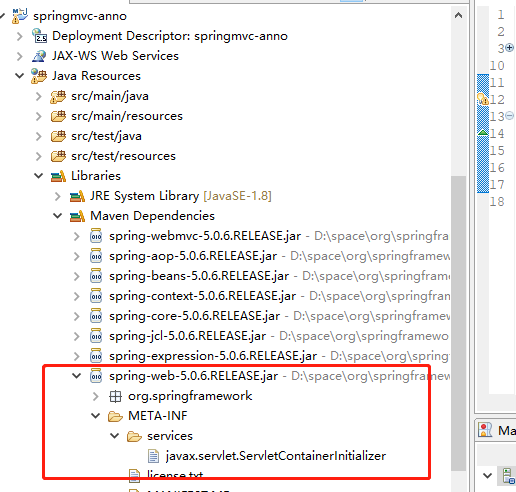Select javax.servlet.ServletContainerInitializer file
516x492 pixels.
click(276, 456)
